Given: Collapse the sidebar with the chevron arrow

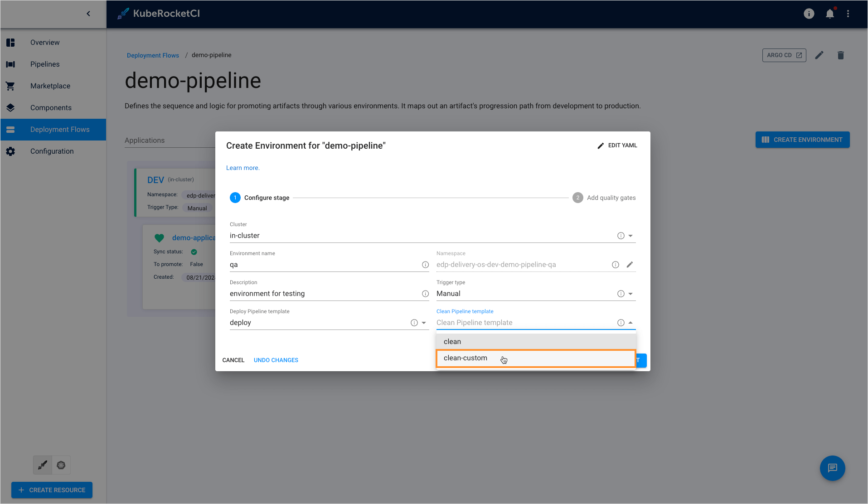Looking at the screenshot, I should pyautogui.click(x=88, y=14).
